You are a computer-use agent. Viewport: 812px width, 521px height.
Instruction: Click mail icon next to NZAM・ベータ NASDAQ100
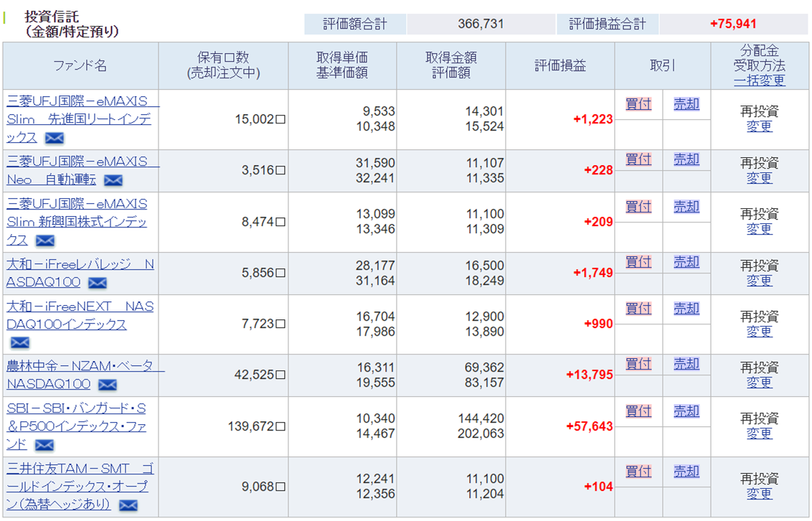coord(107,385)
